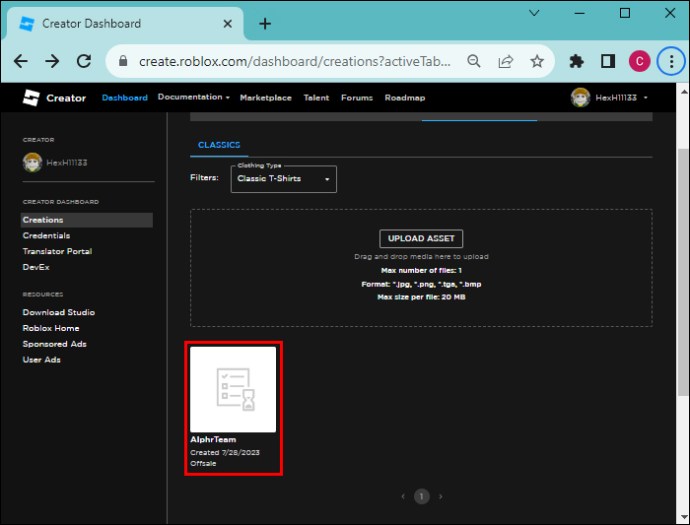This screenshot has width=690, height=525.
Task: Reload the page with the refresh icon
Action: click(84, 61)
